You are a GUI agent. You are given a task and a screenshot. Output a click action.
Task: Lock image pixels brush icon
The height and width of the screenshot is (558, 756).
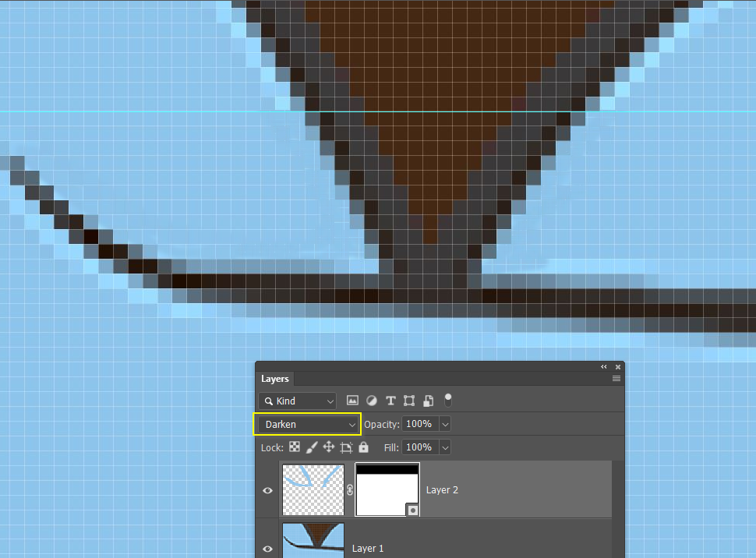(x=312, y=447)
